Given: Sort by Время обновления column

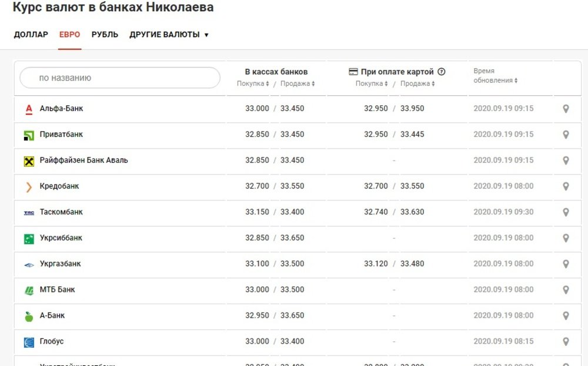Looking at the screenshot, I should click(495, 76).
